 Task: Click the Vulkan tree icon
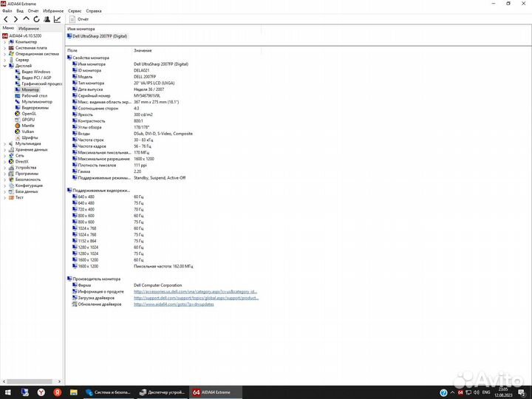pyautogui.click(x=18, y=132)
